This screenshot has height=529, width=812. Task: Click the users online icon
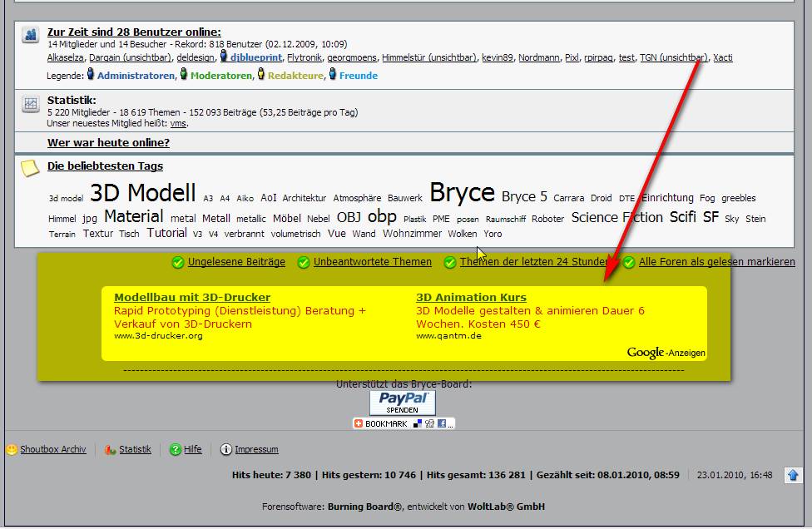pyautogui.click(x=31, y=35)
